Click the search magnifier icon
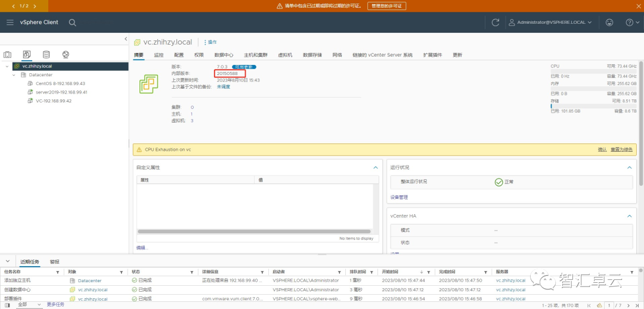The width and height of the screenshot is (644, 309). pyautogui.click(x=72, y=23)
